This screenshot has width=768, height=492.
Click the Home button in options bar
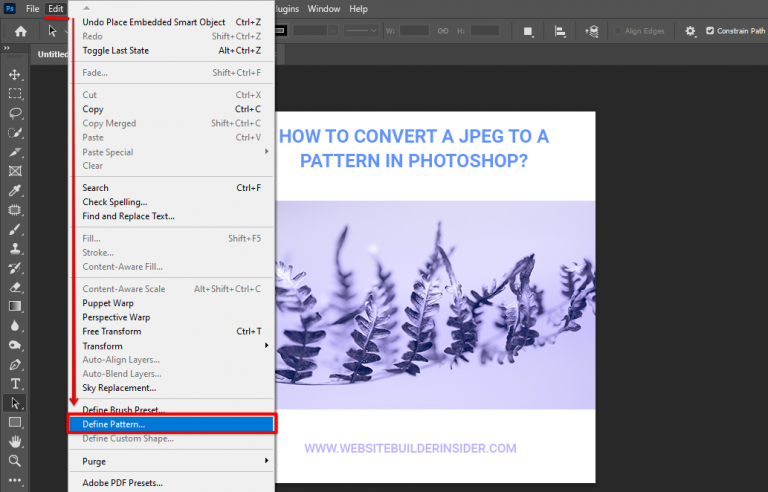[21, 31]
